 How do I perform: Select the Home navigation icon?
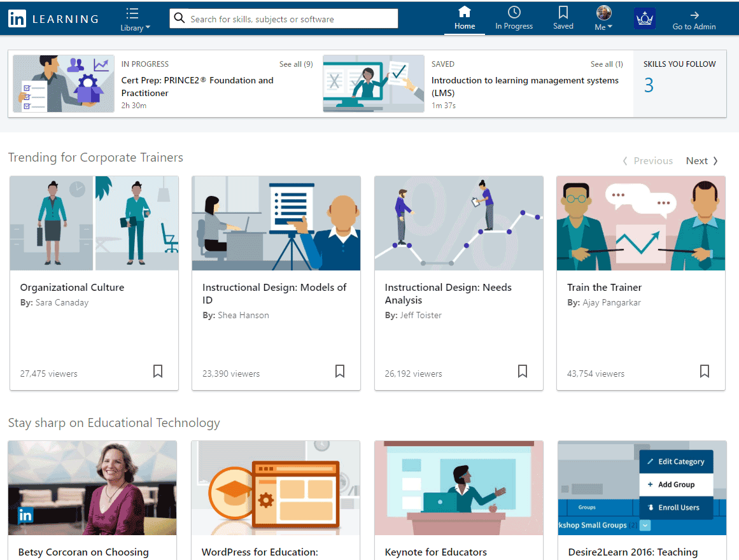pos(464,11)
